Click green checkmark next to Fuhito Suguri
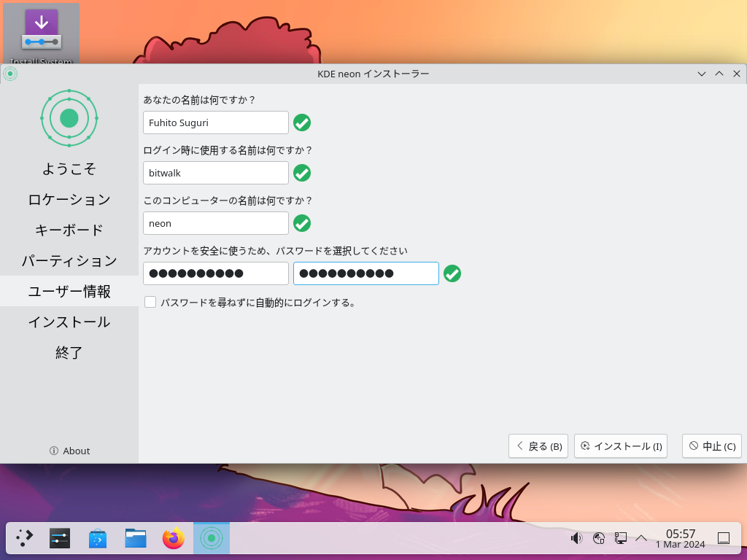This screenshot has width=747, height=560. click(x=302, y=122)
